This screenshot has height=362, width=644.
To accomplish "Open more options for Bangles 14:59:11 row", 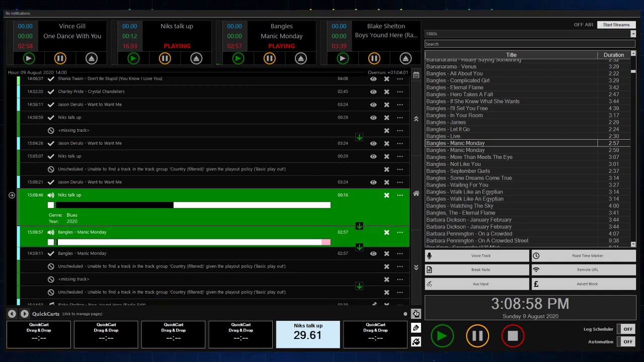I will (400, 254).
